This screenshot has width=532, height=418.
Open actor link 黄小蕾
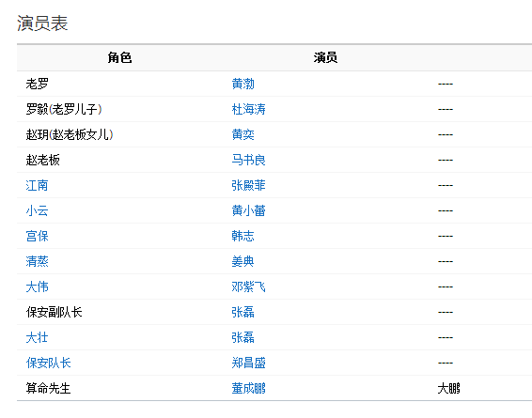(x=248, y=210)
